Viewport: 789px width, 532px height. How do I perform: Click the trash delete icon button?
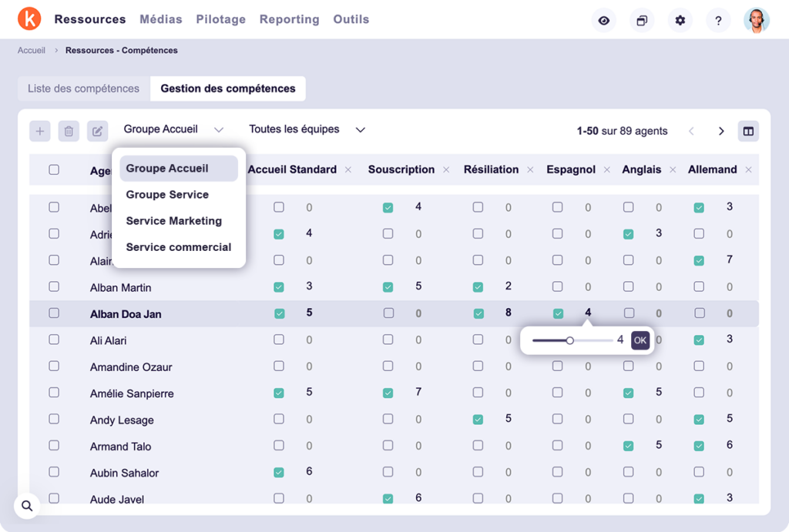69,131
